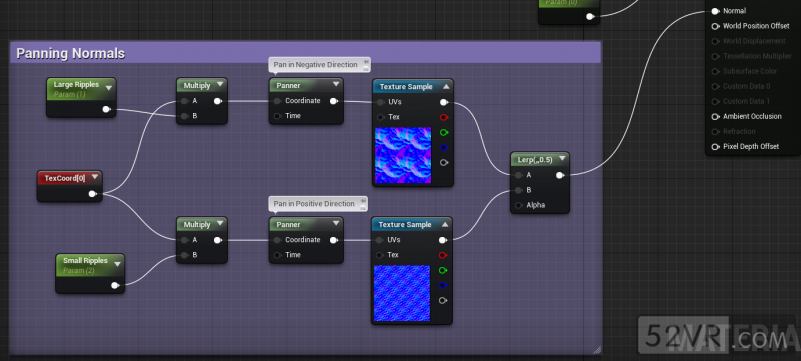Expand the TexCoord[0] node arrow
The height and width of the screenshot is (361, 801).
pos(95,178)
